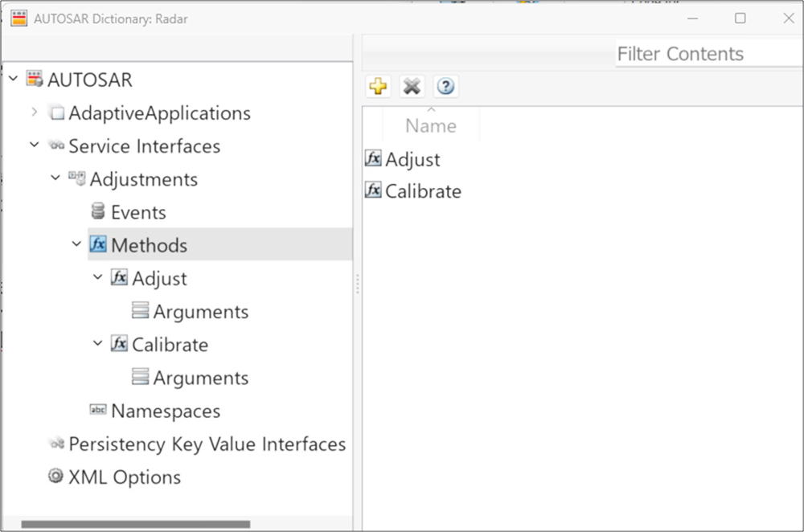Select the AUTOSAR root label
The width and height of the screenshot is (804, 532).
90,80
